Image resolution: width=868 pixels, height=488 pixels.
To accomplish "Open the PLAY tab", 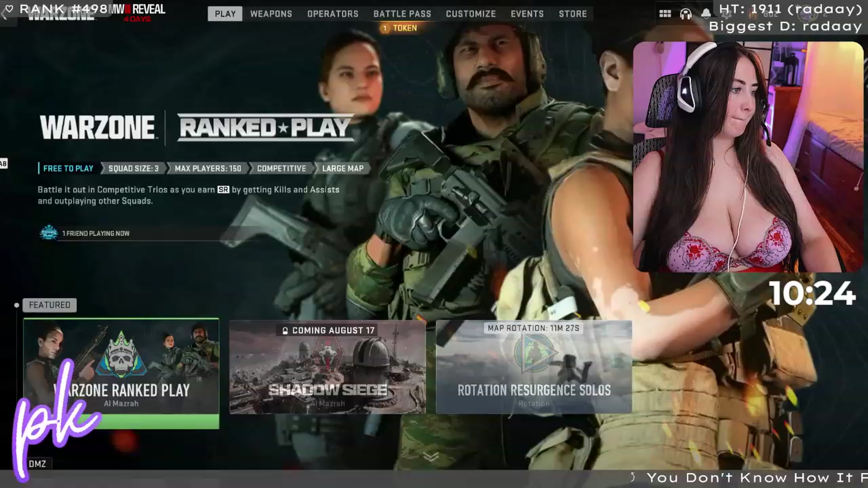I will pos(225,14).
